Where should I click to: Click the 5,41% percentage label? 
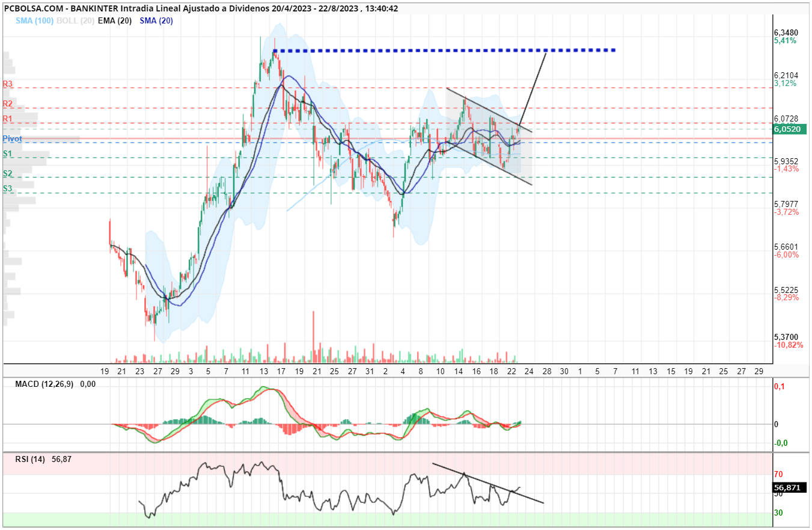point(785,41)
